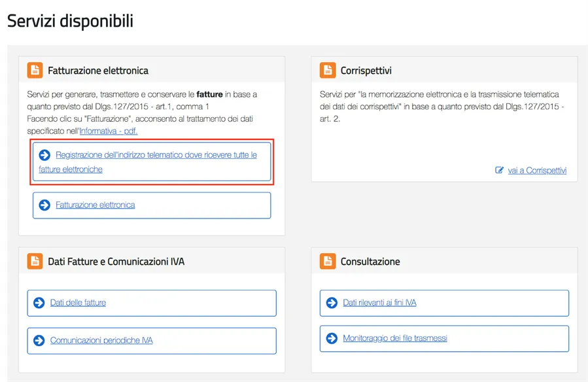588x382 pixels.
Task: Open the Dati delle fatture link
Action: point(78,303)
